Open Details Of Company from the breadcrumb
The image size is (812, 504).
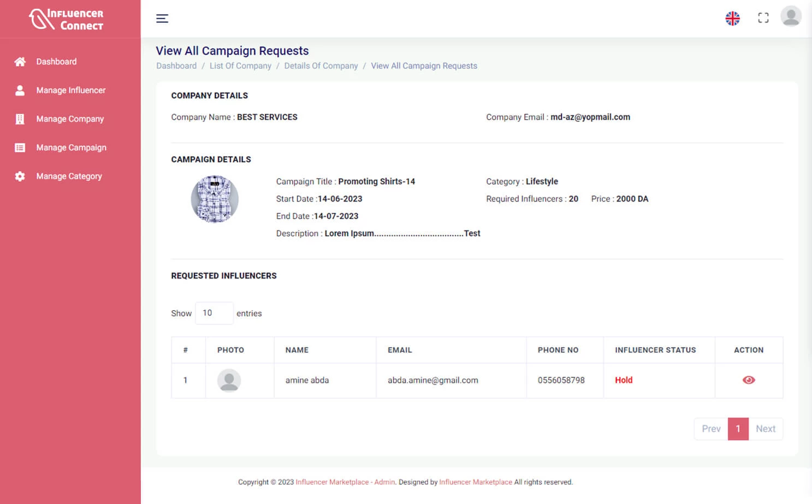(321, 66)
